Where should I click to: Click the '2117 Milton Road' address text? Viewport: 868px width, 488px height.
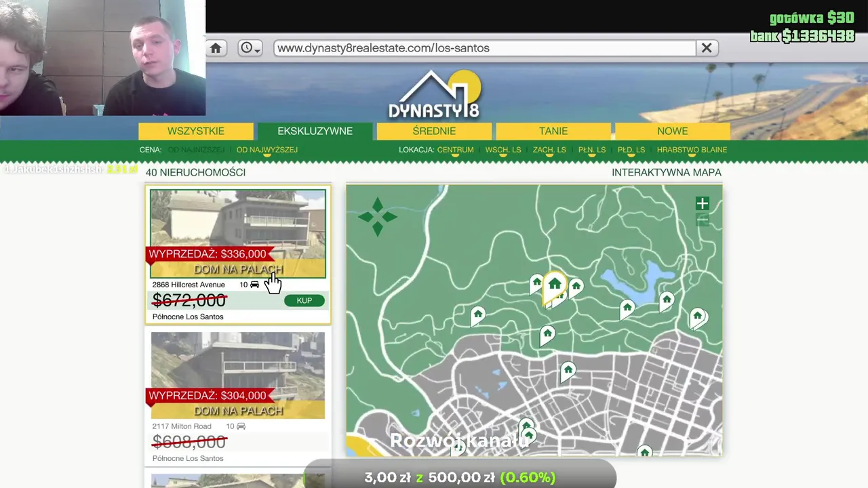point(182,426)
